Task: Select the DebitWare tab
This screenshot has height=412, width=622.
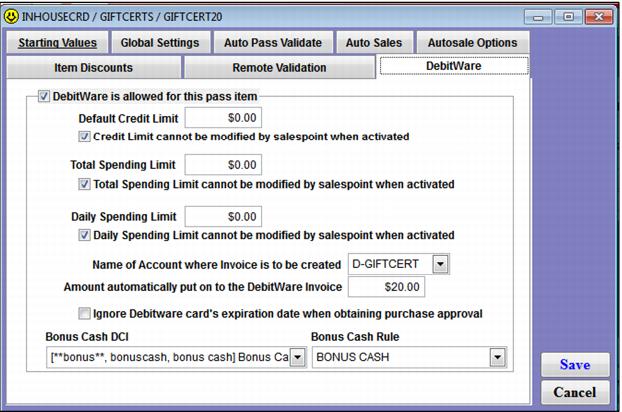Action: click(x=454, y=66)
